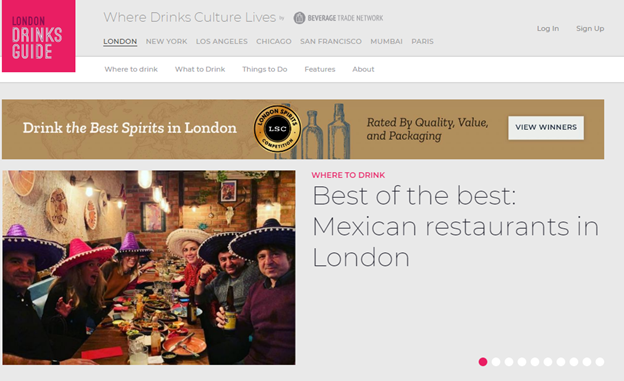Screen dimensions: 624x381
Task: Go to the sixth carousel slide dot
Action: 548,362
